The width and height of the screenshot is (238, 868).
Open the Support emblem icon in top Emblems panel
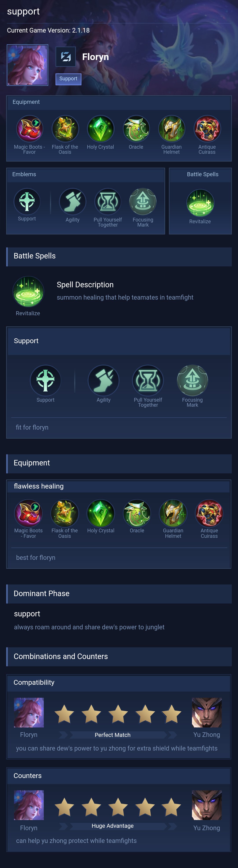pos(27,201)
